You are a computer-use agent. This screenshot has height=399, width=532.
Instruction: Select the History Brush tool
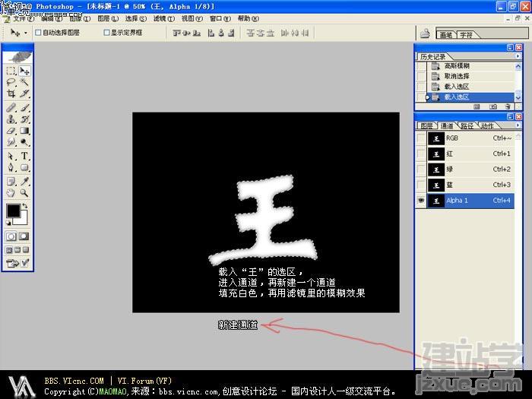coord(24,119)
